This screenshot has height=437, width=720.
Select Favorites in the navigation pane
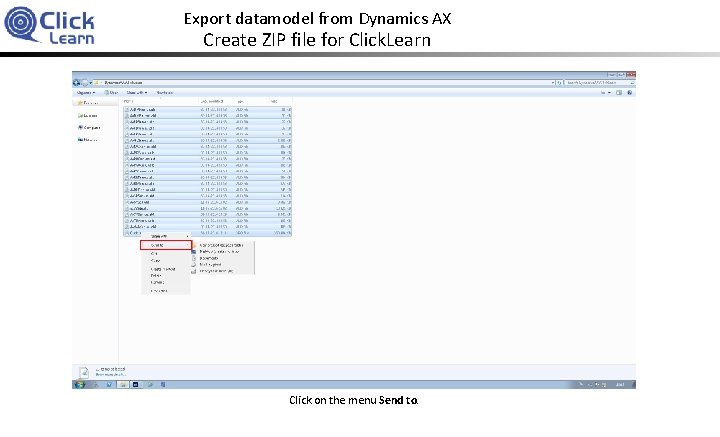(x=88, y=103)
